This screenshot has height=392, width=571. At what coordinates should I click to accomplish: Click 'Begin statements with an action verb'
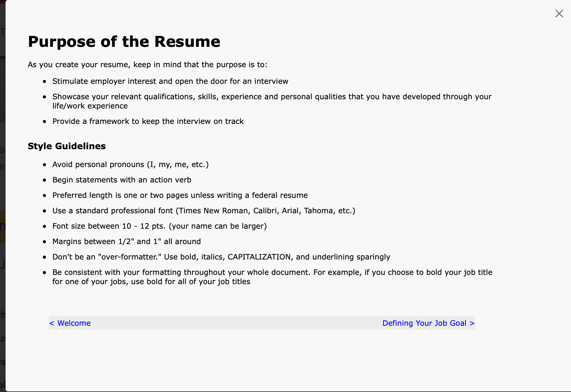coord(122,180)
